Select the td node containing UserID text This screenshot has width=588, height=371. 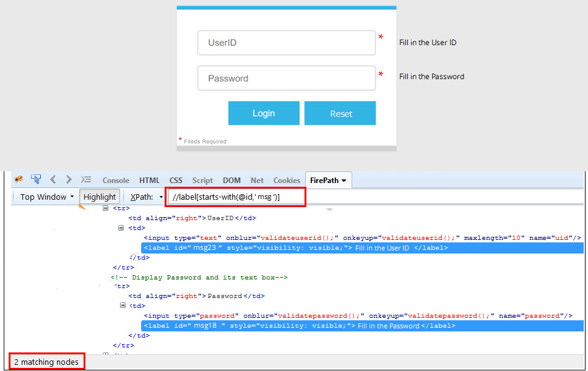192,218
